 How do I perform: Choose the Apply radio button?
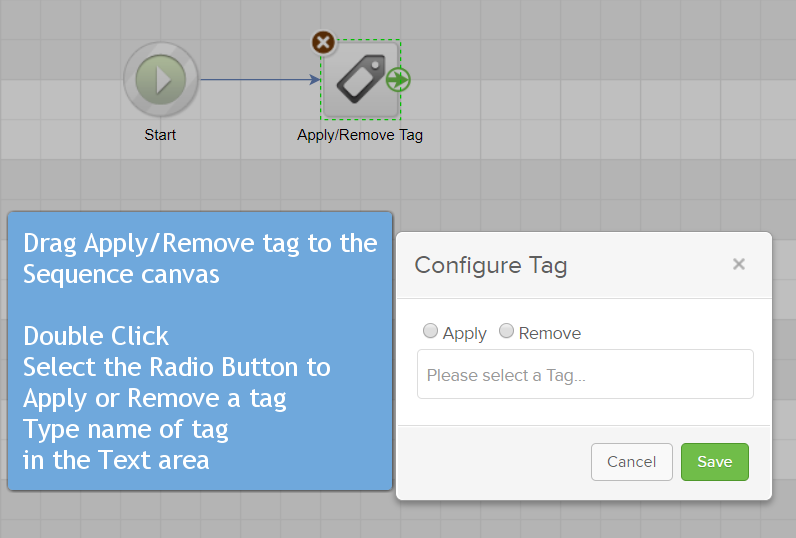(430, 331)
